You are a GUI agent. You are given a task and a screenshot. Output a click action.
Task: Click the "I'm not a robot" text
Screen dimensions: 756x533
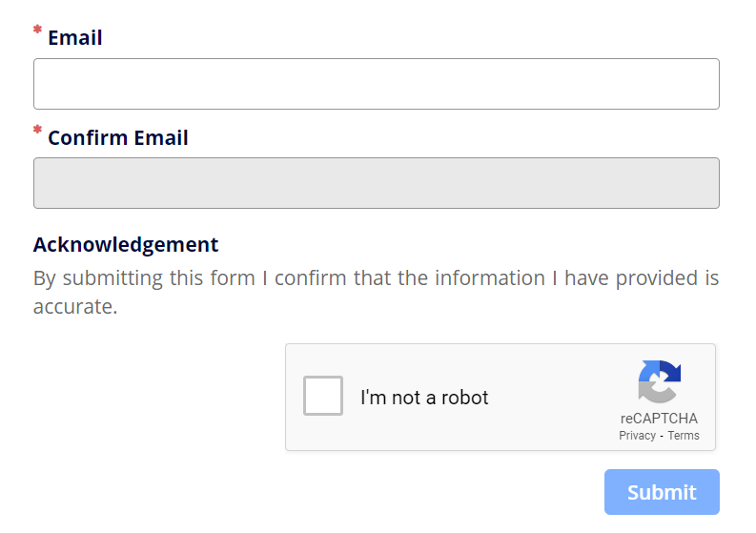click(x=424, y=398)
